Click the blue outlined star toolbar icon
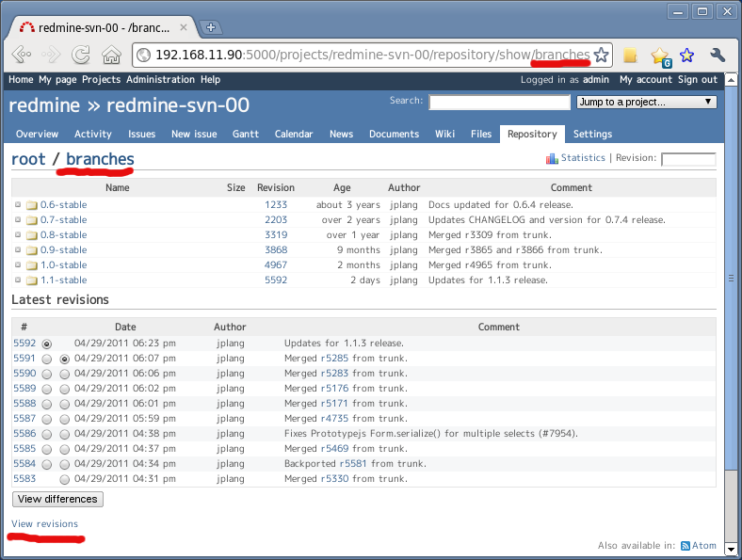 [686, 56]
